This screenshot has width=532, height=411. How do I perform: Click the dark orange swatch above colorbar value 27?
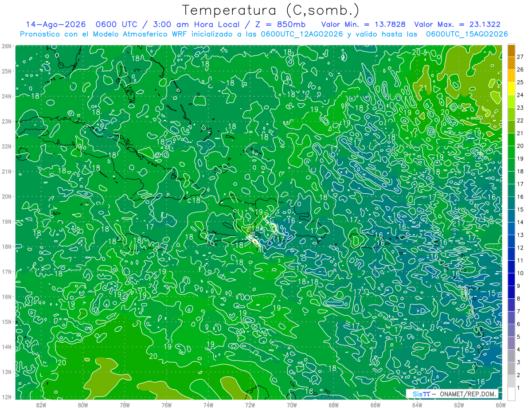coord(511,50)
